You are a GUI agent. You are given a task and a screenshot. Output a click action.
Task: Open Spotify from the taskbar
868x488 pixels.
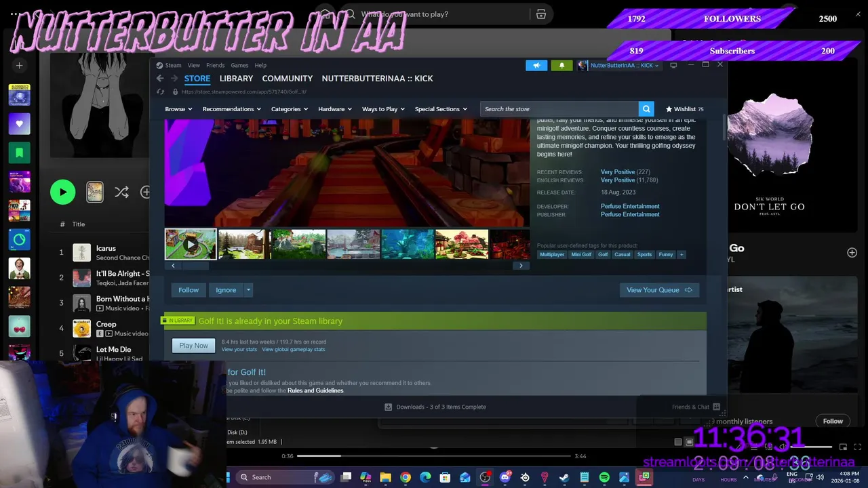[x=604, y=477]
